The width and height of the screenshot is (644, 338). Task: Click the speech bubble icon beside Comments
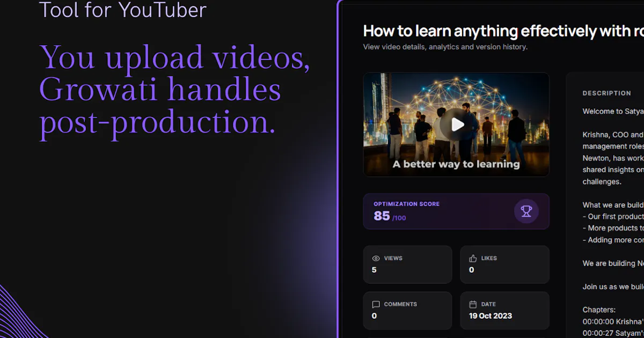(x=376, y=304)
